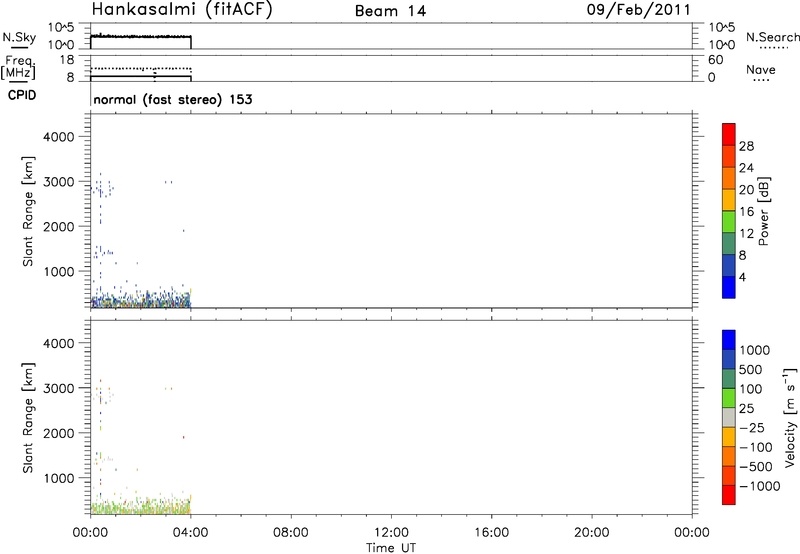This screenshot has height=554, width=800.
Task: Click 1000 on the velocity panel range axis
Action: 58,478
